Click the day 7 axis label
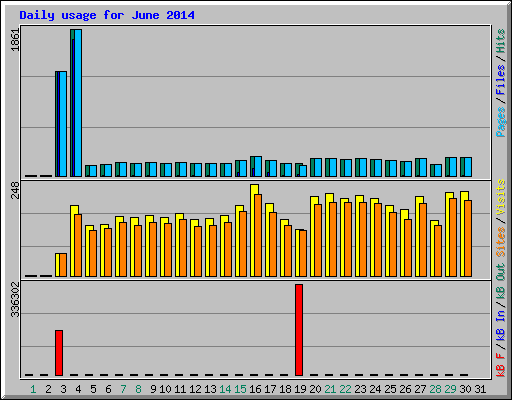This screenshot has width=512, height=400. [123, 389]
